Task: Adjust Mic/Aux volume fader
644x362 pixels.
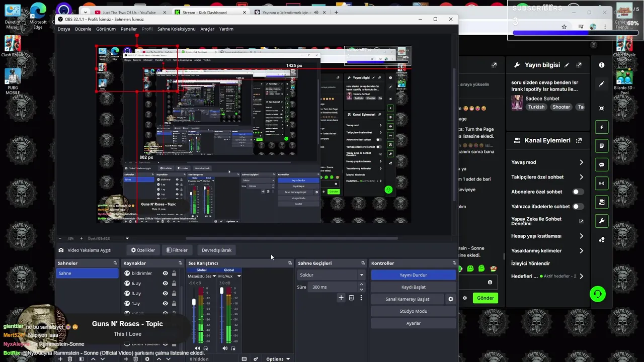Action: click(x=221, y=291)
